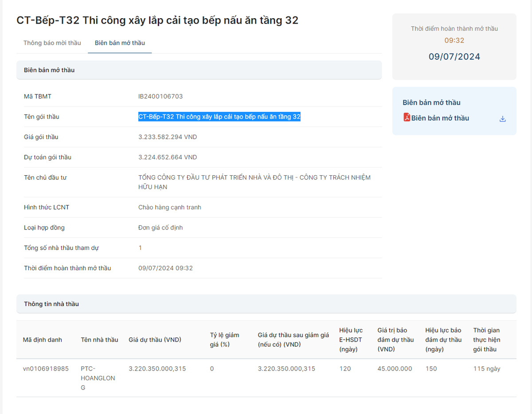Select the active Biên bản mở thầu tab

pos(120,43)
